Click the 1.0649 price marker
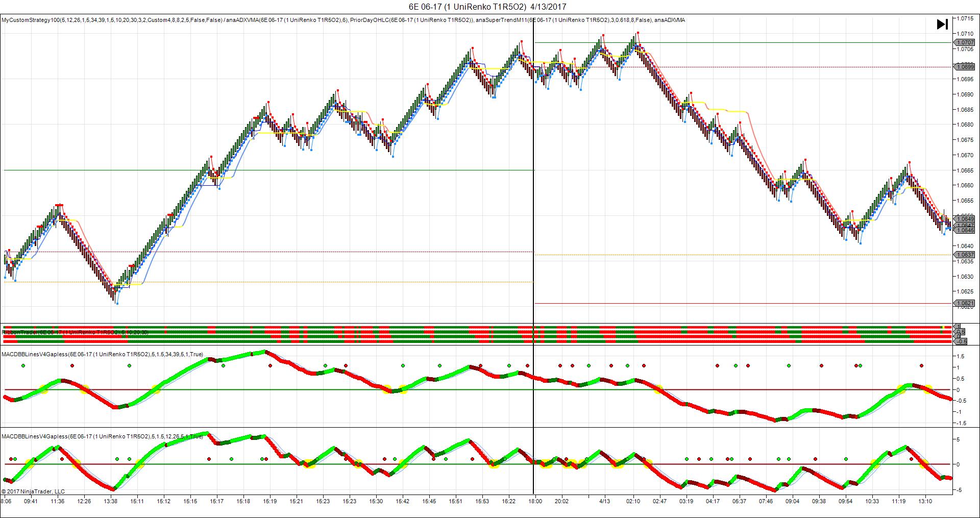 965,219
